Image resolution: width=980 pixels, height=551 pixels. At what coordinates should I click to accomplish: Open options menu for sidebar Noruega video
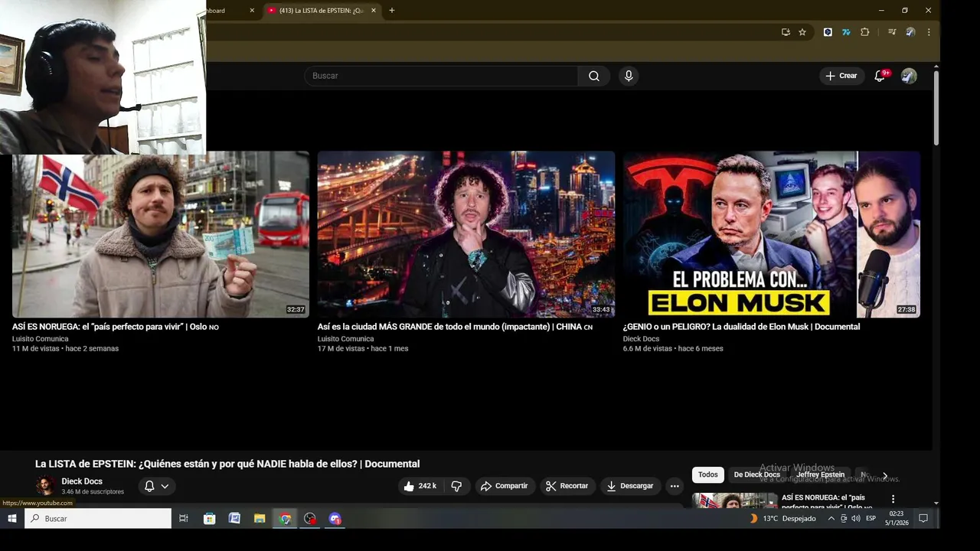point(893,499)
